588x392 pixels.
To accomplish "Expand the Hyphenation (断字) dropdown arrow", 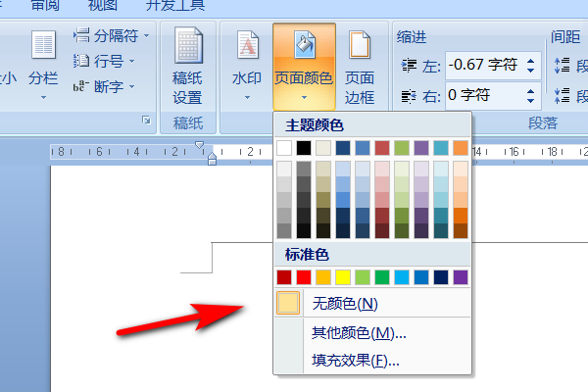I will coord(131,86).
